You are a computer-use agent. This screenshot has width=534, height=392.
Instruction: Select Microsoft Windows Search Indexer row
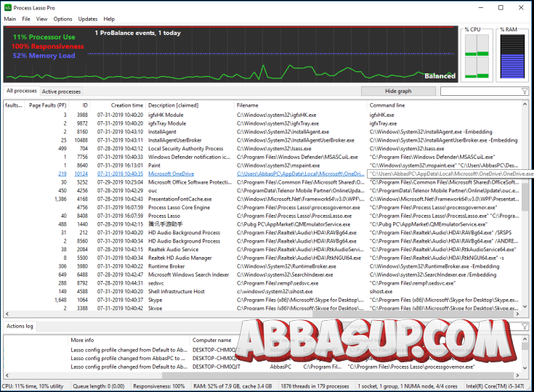point(262,274)
